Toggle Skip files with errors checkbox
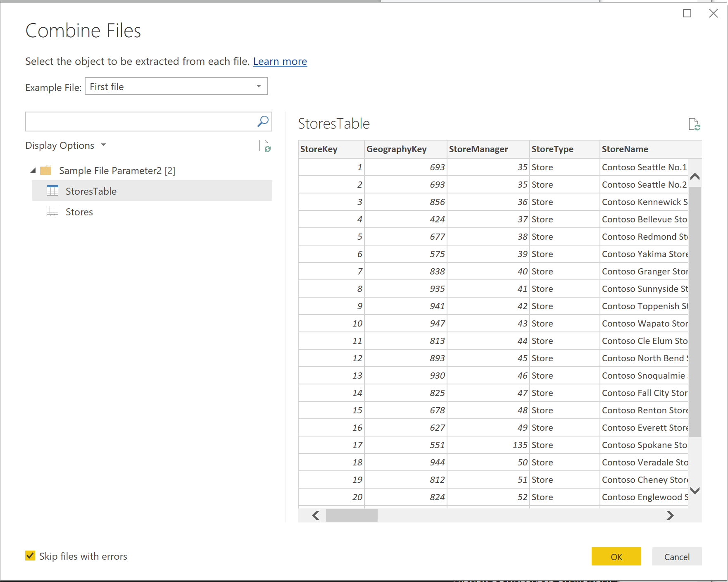Image resolution: width=728 pixels, height=582 pixels. tap(30, 556)
